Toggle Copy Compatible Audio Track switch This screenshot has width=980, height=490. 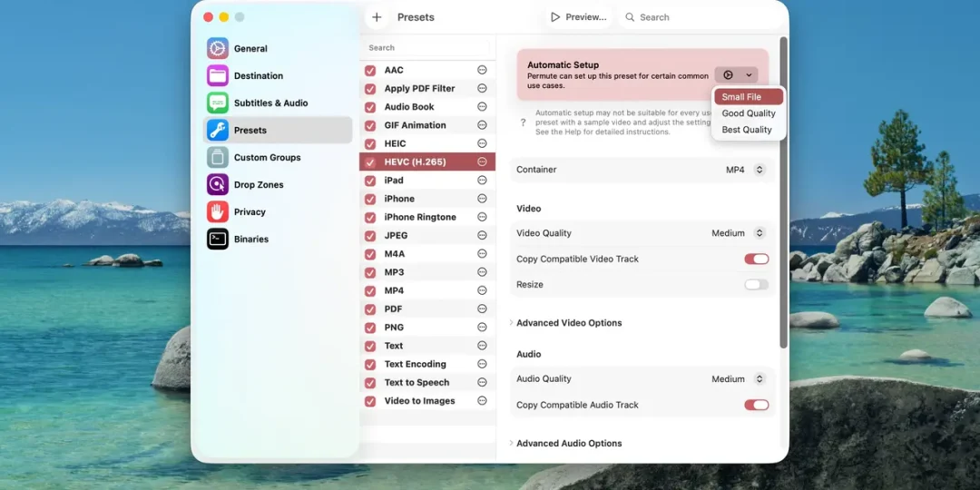[x=756, y=405]
